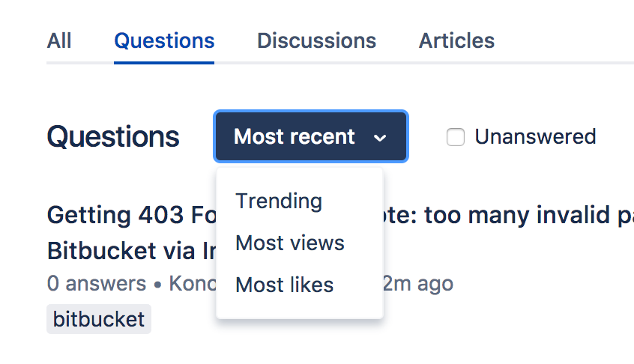Click the Most recent button label text
This screenshot has width=634, height=364.
(x=294, y=136)
